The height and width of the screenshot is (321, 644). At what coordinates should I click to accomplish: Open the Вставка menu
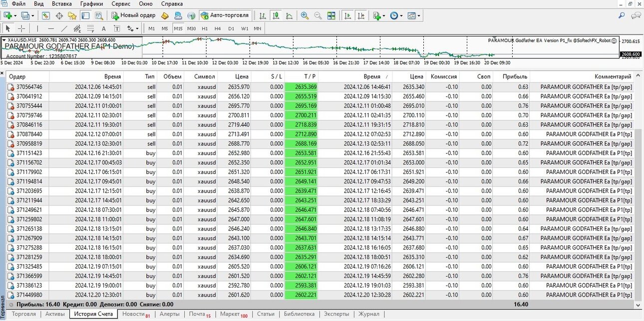(61, 3)
